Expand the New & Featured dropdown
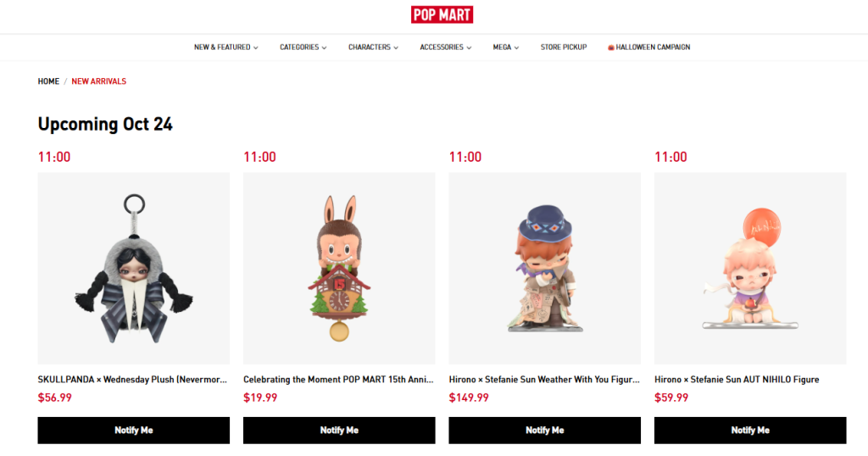868x456 pixels. pos(225,47)
